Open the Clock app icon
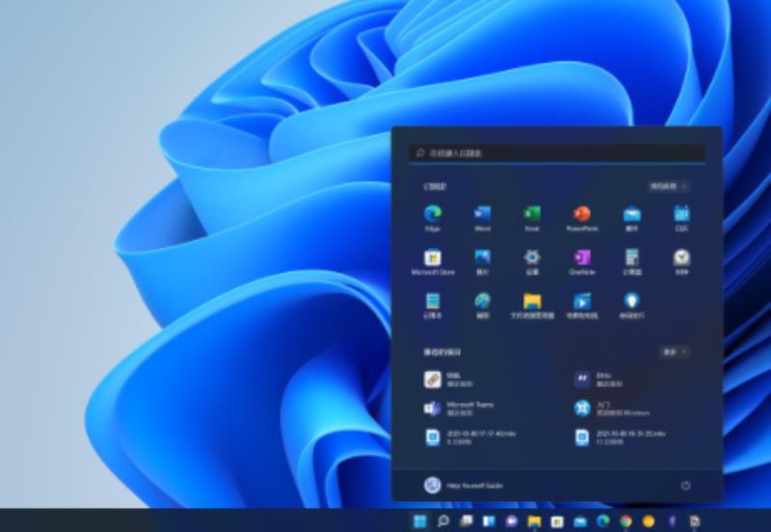This screenshot has height=532, width=771. click(681, 257)
